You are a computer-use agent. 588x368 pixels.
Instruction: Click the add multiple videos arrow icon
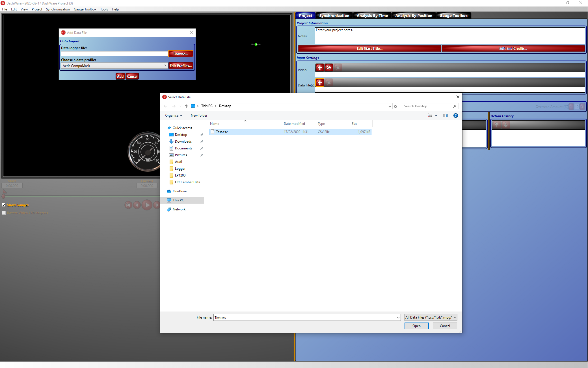(328, 67)
